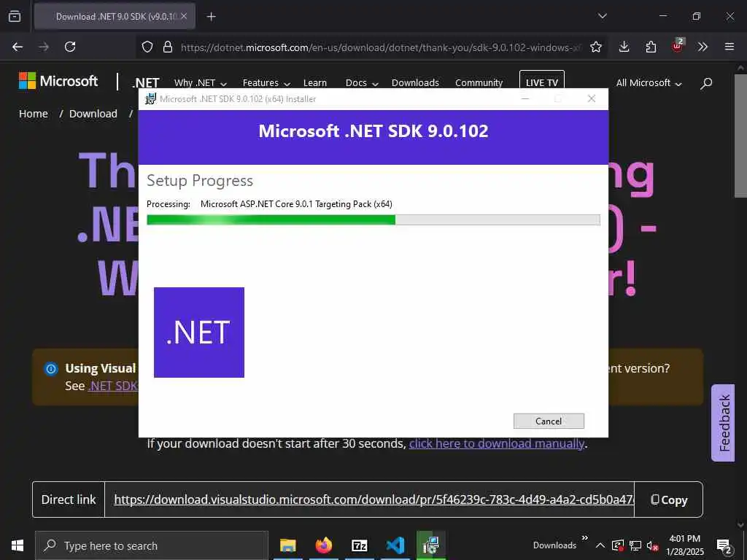
Task: Open network status tray icon
Action: coord(635,545)
